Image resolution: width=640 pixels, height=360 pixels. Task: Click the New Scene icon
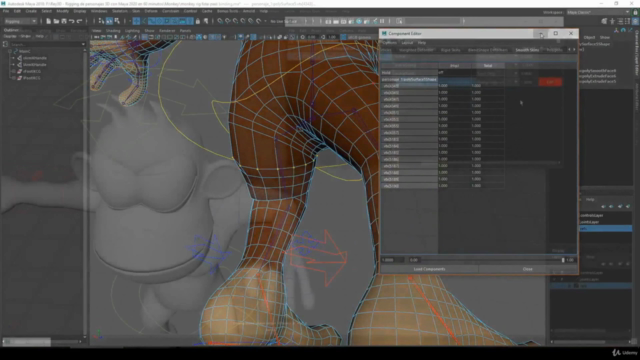(48, 21)
